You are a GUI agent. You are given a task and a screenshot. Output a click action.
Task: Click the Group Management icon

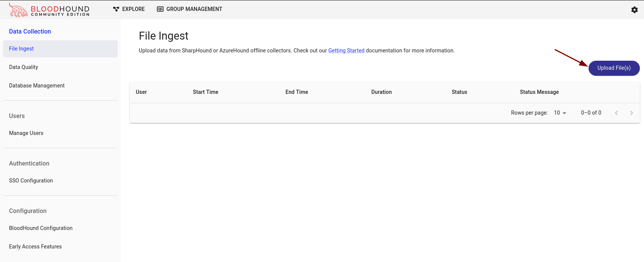[x=160, y=9]
